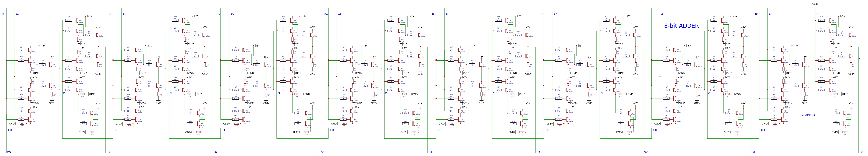The width and height of the screenshot is (868, 156).
Task: Click the S4 output label
Action: coord(430,152)
